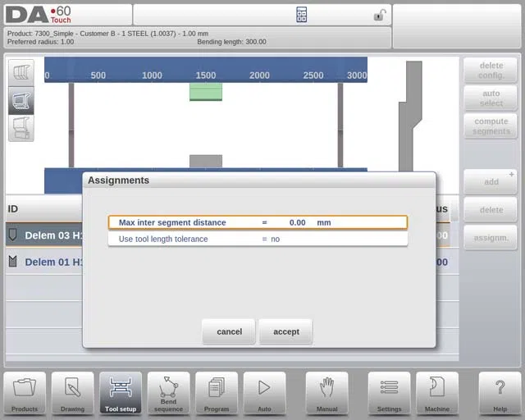The width and height of the screenshot is (525, 420).
Task: Open the Drawing navigation tab
Action: coord(73,394)
